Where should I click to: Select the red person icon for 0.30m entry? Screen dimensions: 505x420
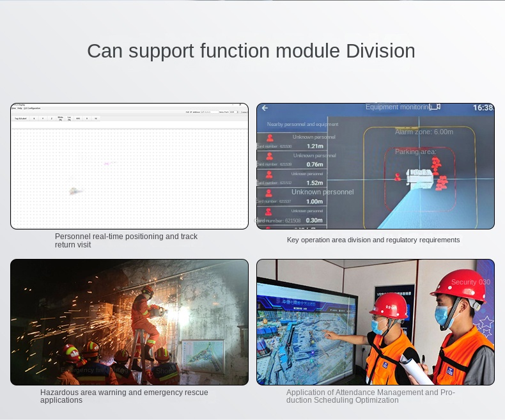pos(270,211)
